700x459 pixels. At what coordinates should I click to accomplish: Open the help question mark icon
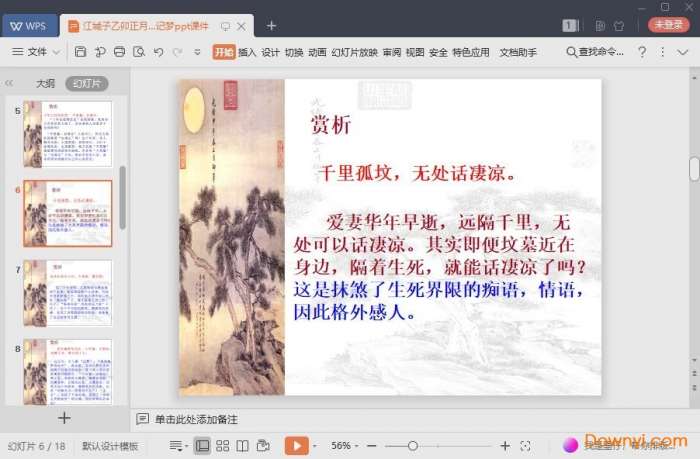tap(642, 52)
